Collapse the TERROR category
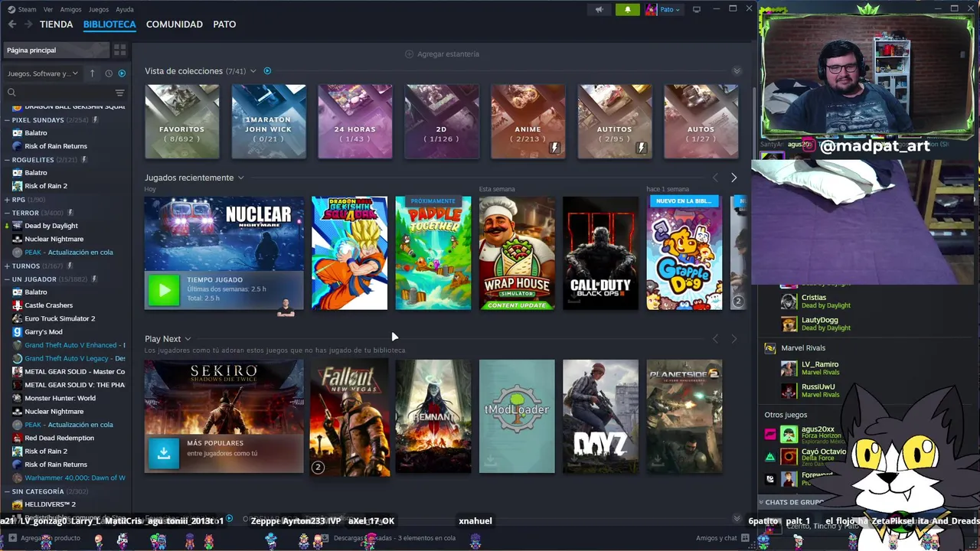The image size is (980, 551). click(8, 213)
